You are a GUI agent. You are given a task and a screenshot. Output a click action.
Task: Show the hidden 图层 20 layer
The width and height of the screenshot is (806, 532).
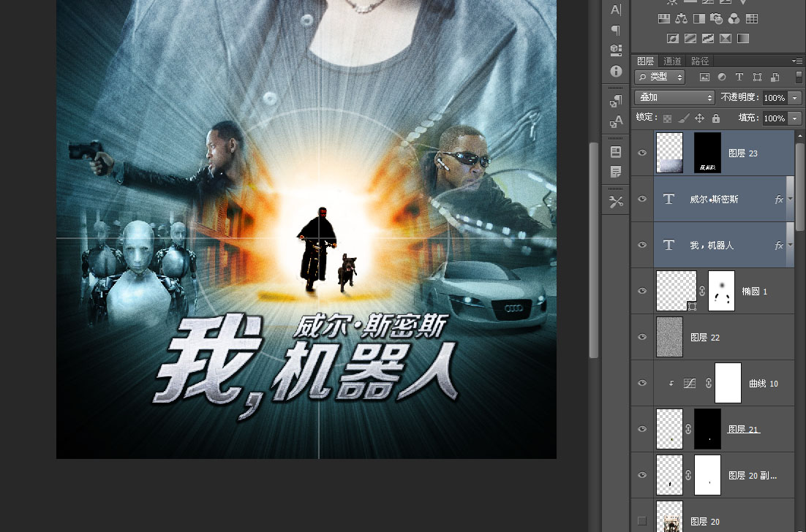[642, 521]
